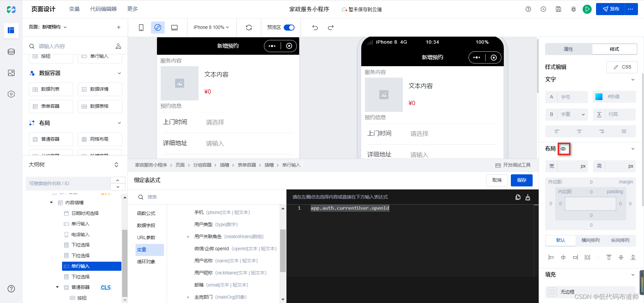
Task: Select the URL parameters category
Action: tap(146, 237)
